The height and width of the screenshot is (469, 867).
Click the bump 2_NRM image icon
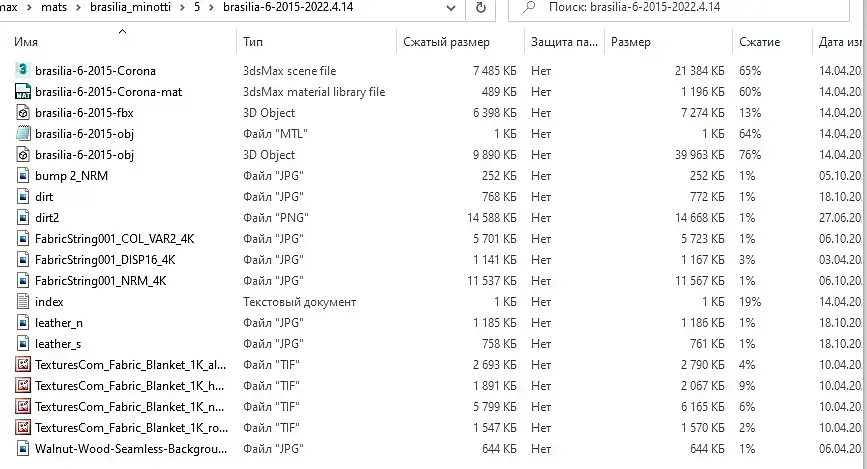24,175
